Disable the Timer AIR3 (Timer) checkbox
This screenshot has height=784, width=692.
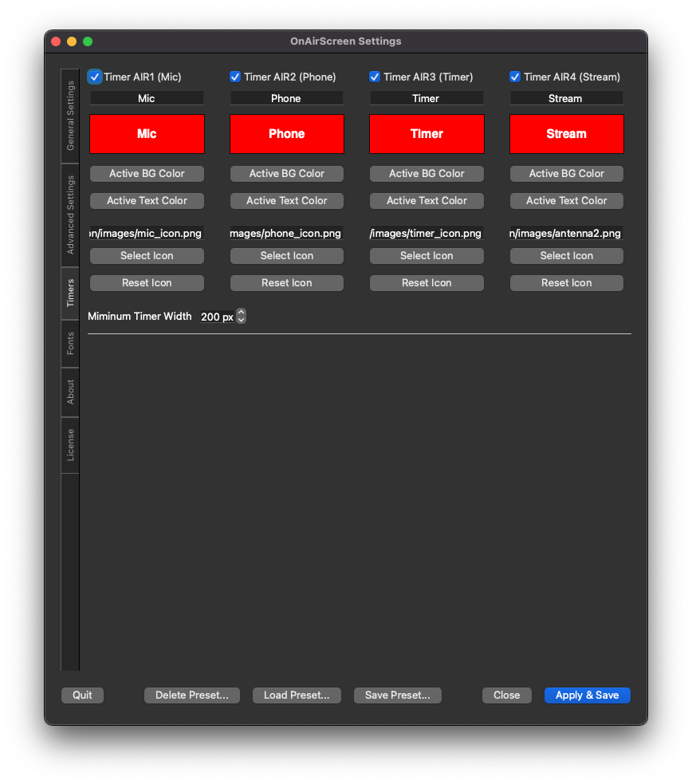375,77
